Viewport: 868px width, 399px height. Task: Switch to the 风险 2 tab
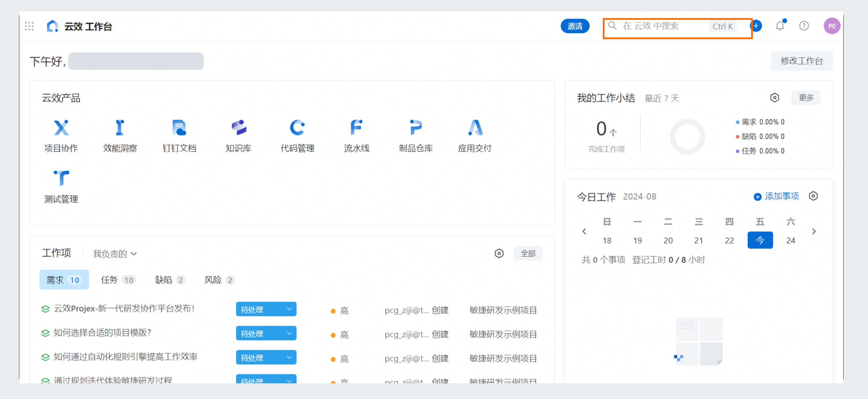[x=219, y=280]
